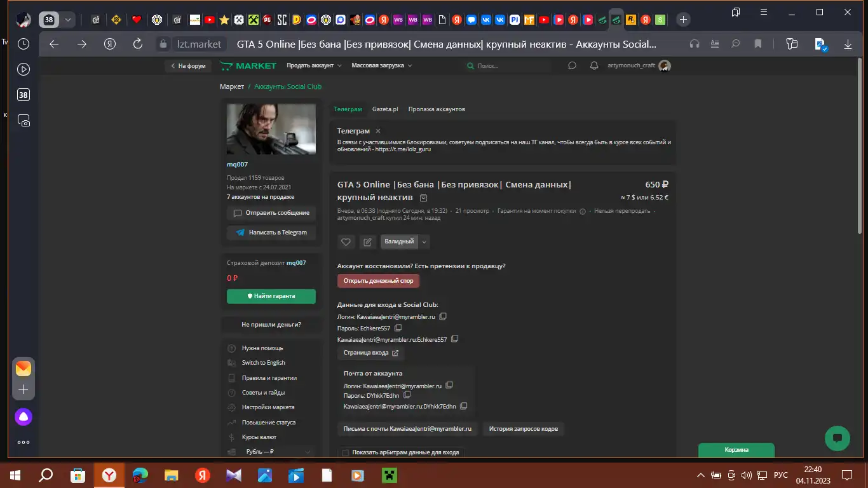Expand 'Продать аккаунт' dropdown
868x488 pixels.
pos(314,65)
